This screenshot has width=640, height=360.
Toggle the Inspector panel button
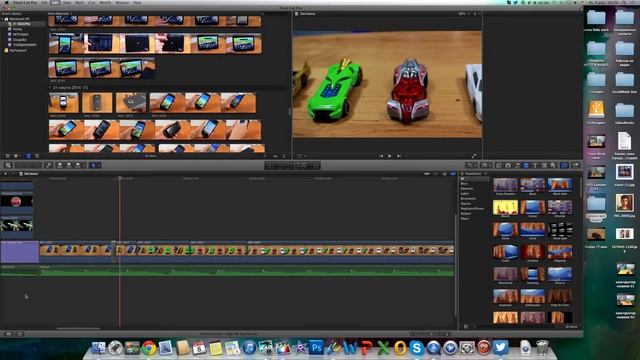click(564, 165)
